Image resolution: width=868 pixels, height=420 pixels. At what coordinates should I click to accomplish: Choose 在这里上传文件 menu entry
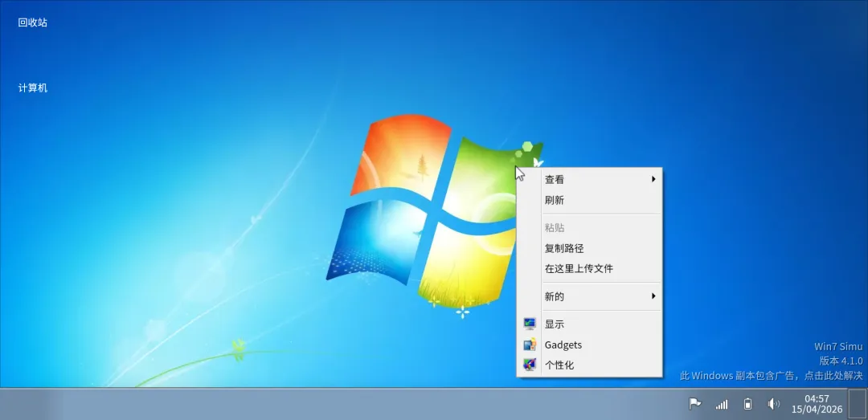tap(590, 269)
